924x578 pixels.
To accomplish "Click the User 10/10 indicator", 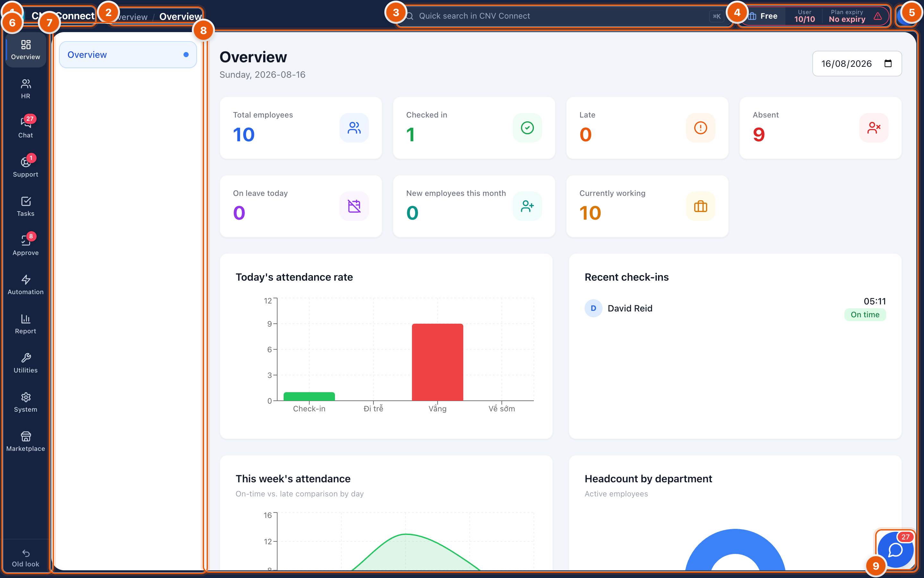I will pos(804,16).
